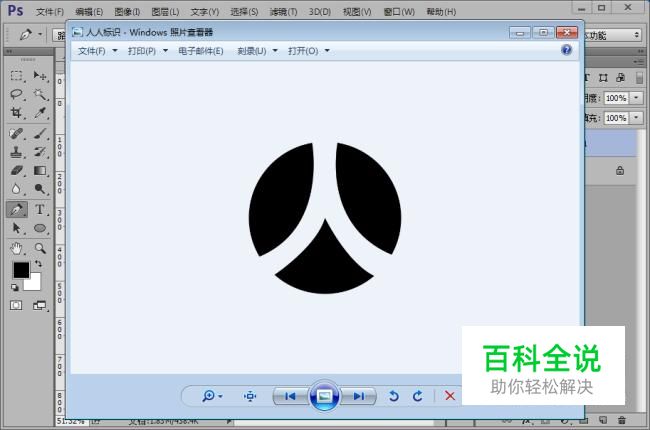This screenshot has width=650, height=430.
Task: Toggle Quick Mask mode
Action: pos(16,306)
